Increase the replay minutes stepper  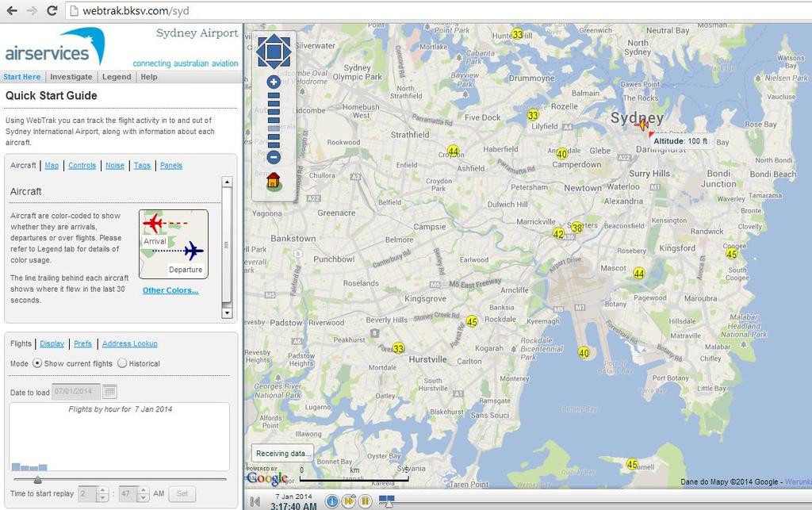click(x=143, y=490)
